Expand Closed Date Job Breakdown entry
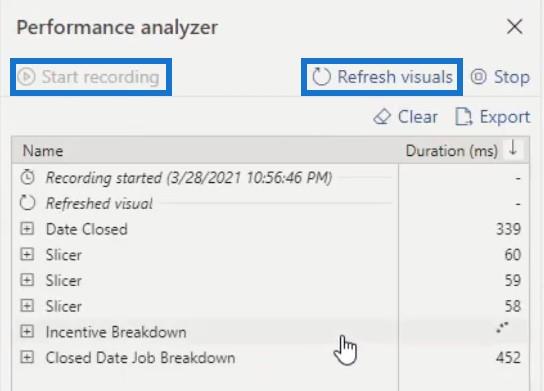Viewport: 544px width, 391px height. click(x=27, y=357)
